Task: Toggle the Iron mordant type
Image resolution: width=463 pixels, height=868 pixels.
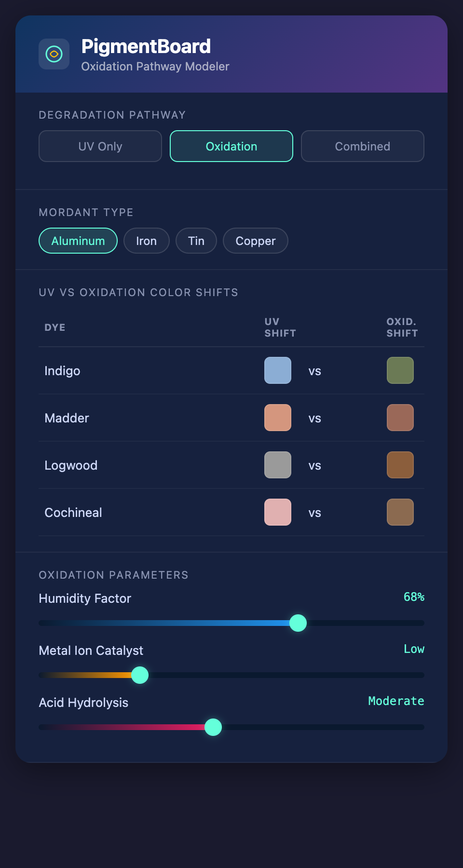Action: point(147,241)
